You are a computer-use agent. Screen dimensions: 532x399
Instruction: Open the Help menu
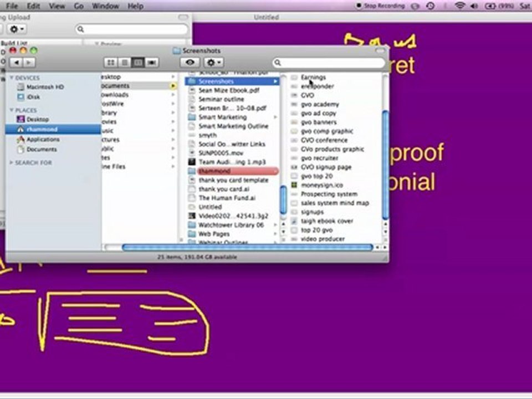click(135, 6)
